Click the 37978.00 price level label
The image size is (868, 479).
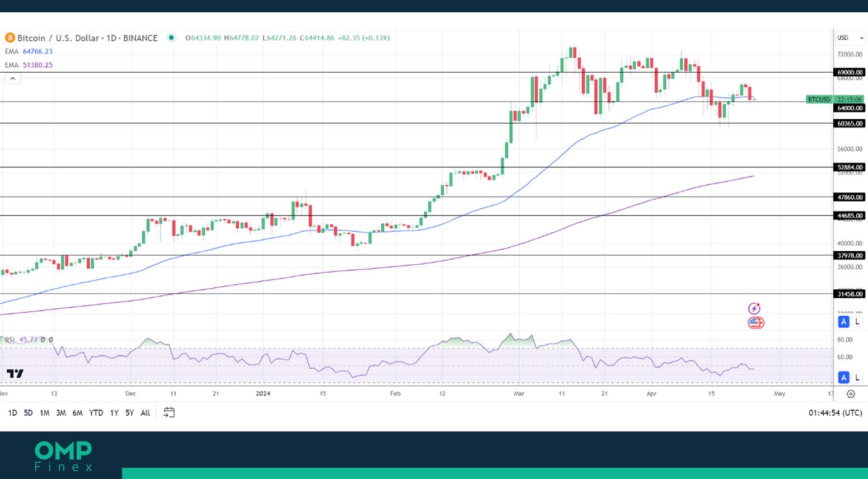[850, 255]
